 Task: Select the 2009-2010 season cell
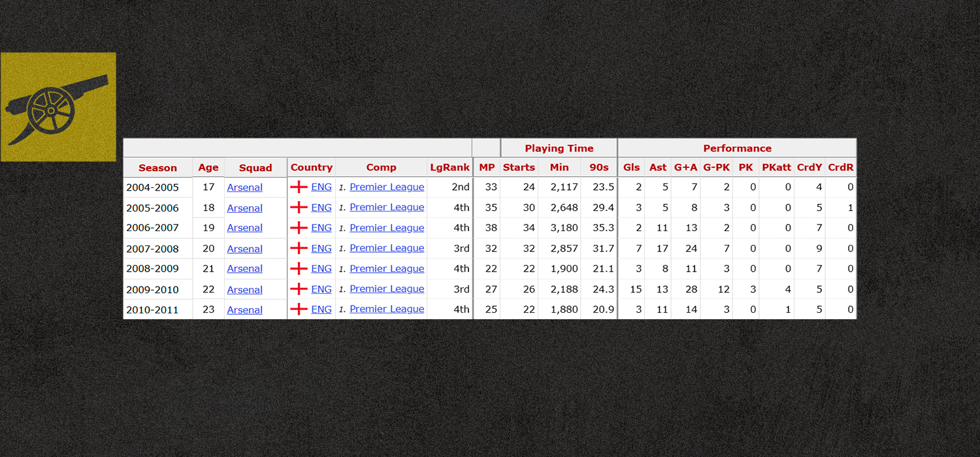[x=158, y=290]
